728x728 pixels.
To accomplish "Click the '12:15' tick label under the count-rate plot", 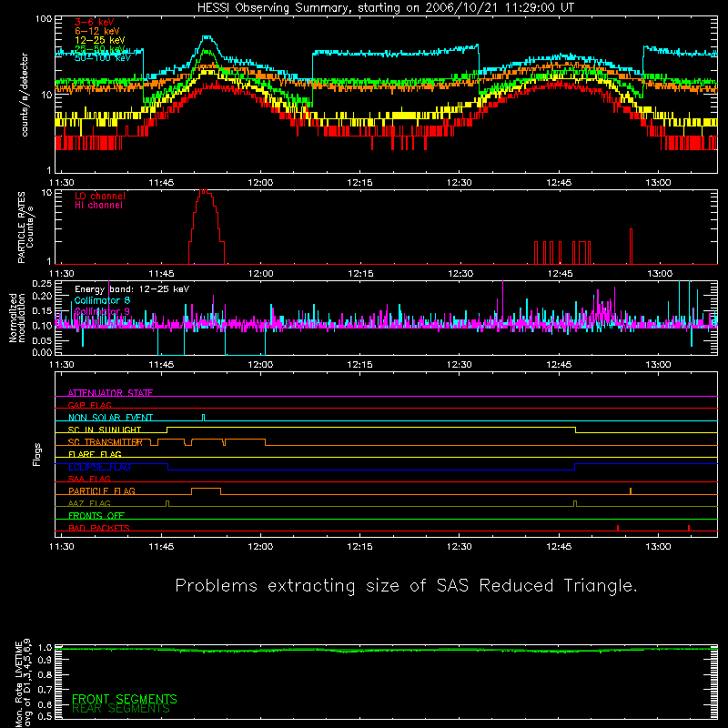I will 359,183.
